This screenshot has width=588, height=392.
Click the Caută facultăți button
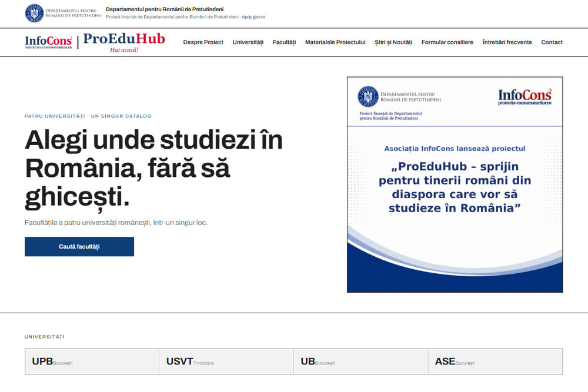tap(79, 247)
